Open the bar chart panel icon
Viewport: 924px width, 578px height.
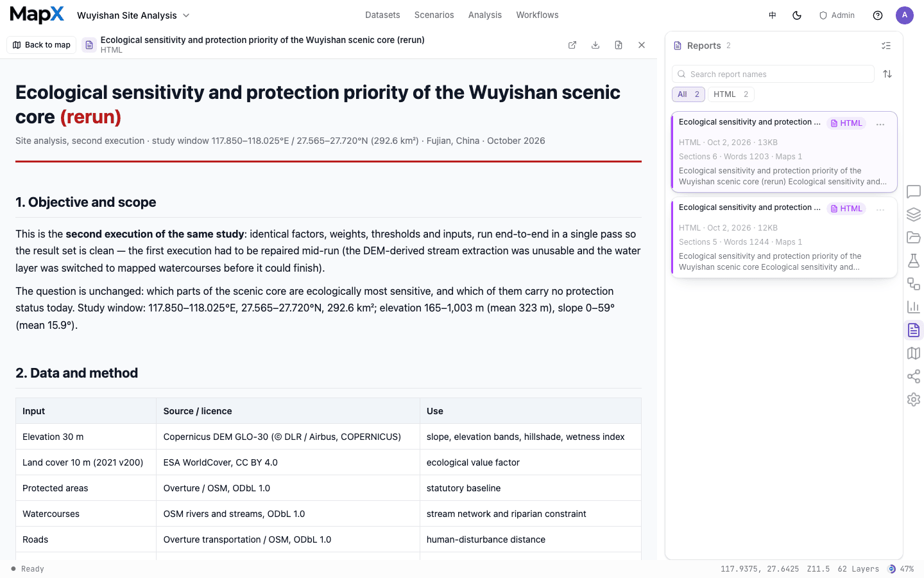914,307
